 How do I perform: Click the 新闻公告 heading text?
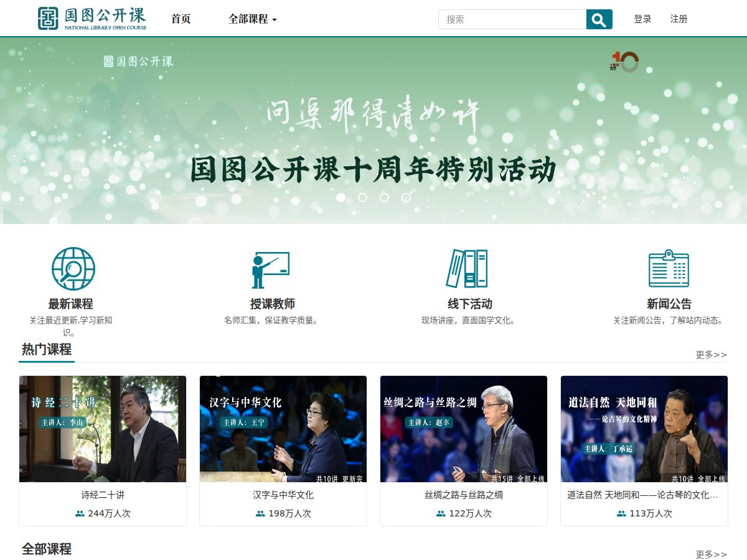coord(669,304)
